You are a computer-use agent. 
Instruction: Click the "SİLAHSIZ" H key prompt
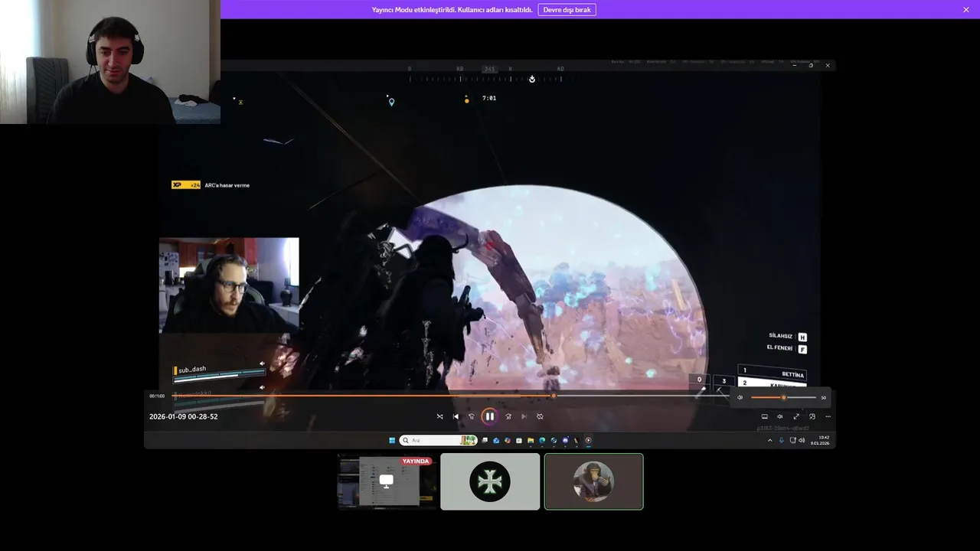click(788, 336)
